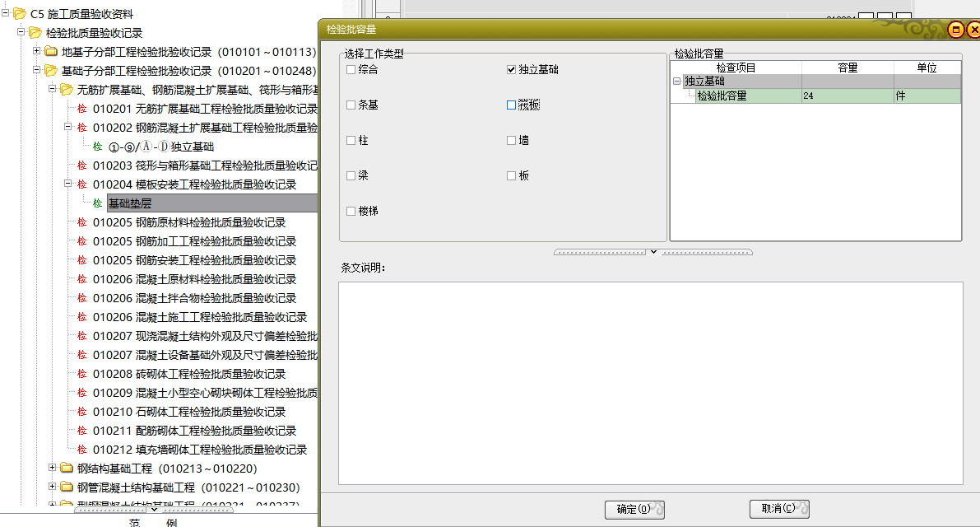Select the 基础垫层 tree item
The width and height of the screenshot is (980, 527).
212,203
